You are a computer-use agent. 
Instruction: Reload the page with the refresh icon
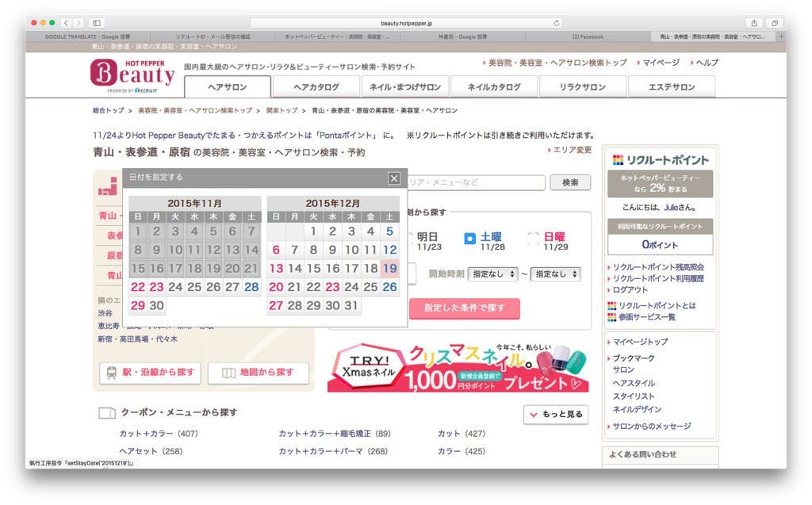tap(557, 23)
